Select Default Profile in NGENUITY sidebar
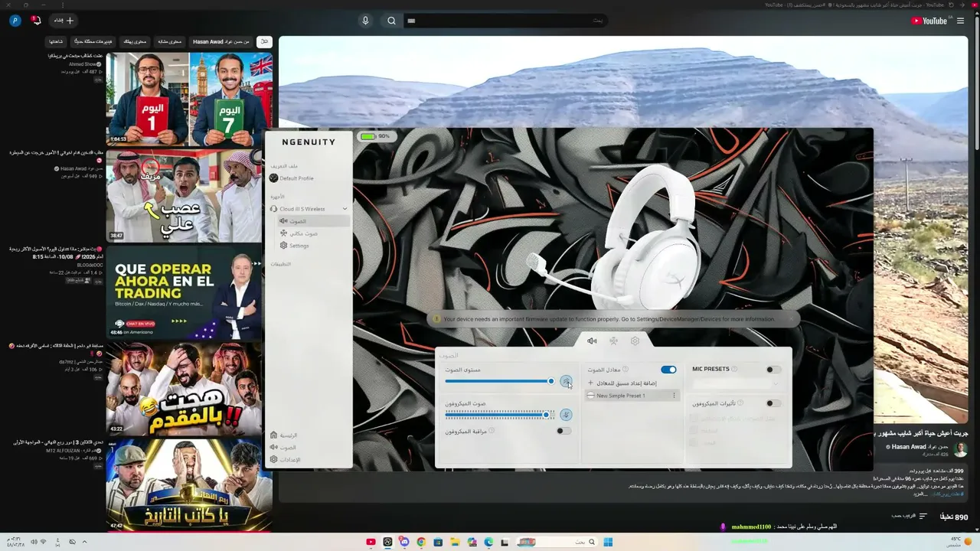Viewport: 980px width, 551px height. [292, 178]
